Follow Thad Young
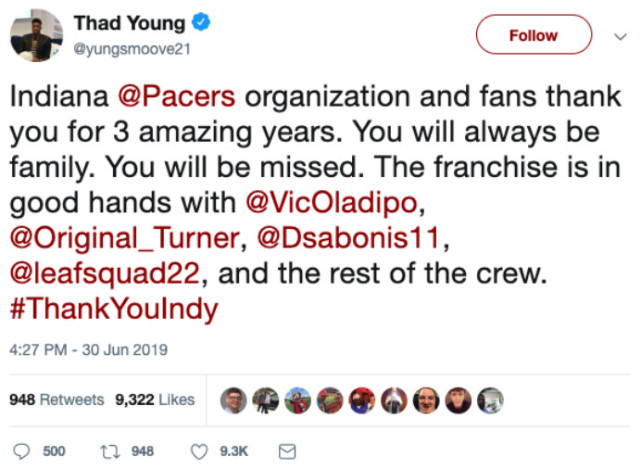 pos(532,35)
